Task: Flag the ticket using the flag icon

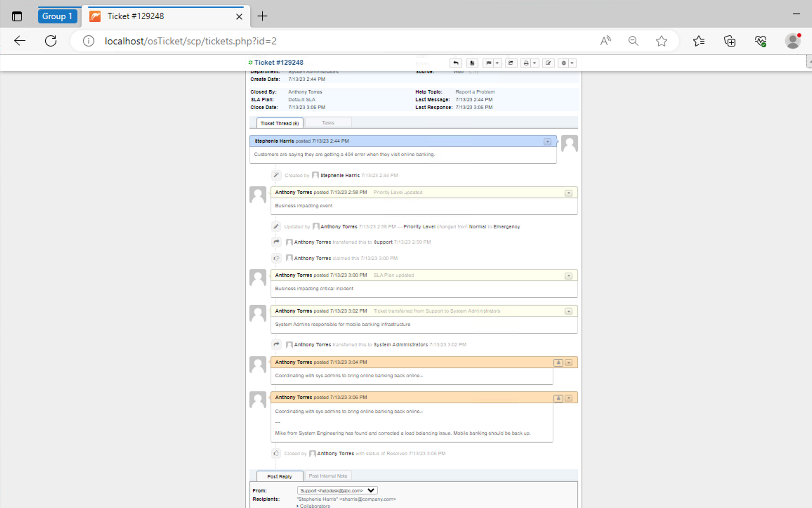Action: pyautogui.click(x=489, y=63)
